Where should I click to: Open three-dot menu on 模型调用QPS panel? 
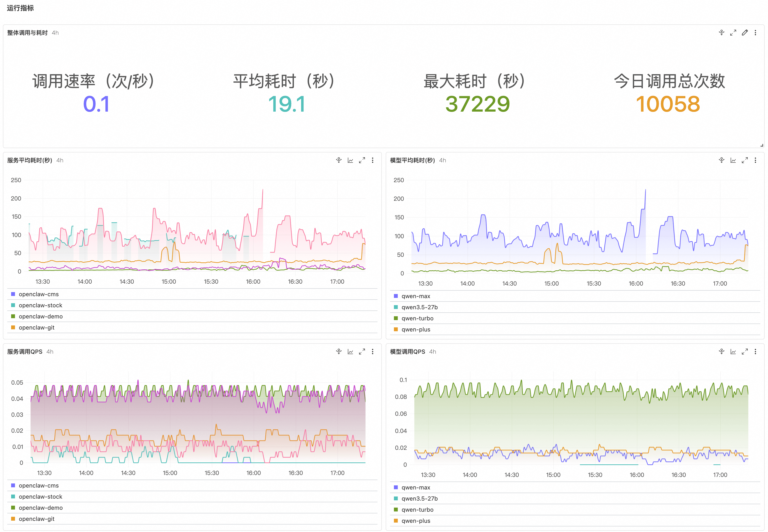[755, 352]
